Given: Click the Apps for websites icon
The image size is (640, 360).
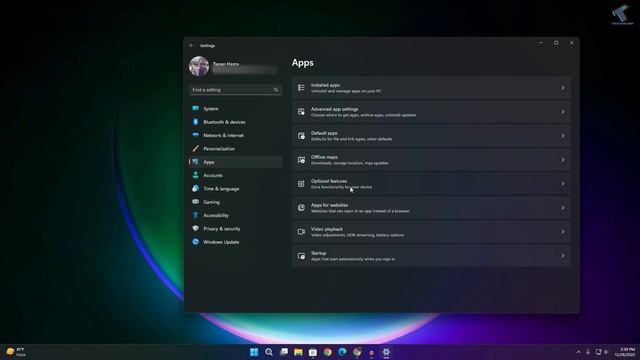Looking at the screenshot, I should (x=301, y=208).
